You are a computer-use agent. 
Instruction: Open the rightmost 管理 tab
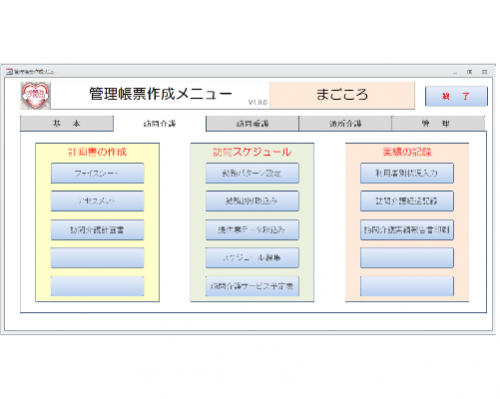pyautogui.click(x=438, y=124)
